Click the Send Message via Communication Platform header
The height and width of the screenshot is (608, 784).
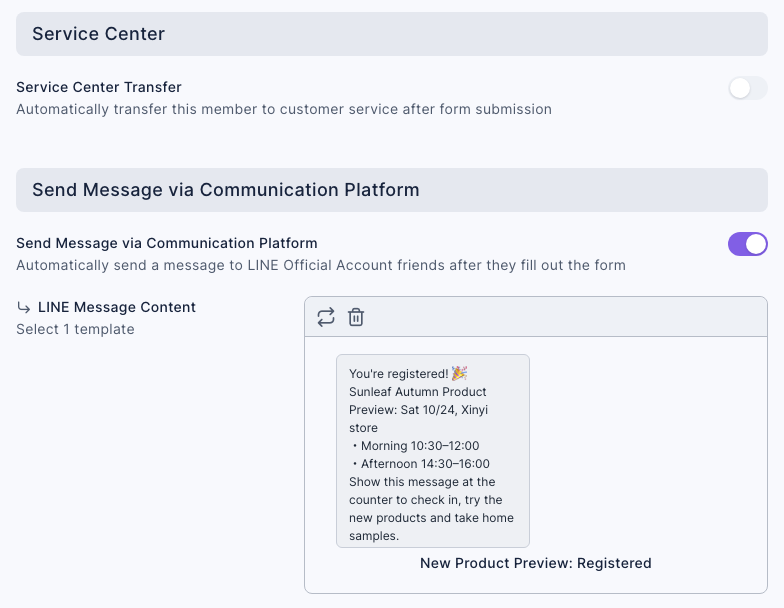(x=392, y=190)
